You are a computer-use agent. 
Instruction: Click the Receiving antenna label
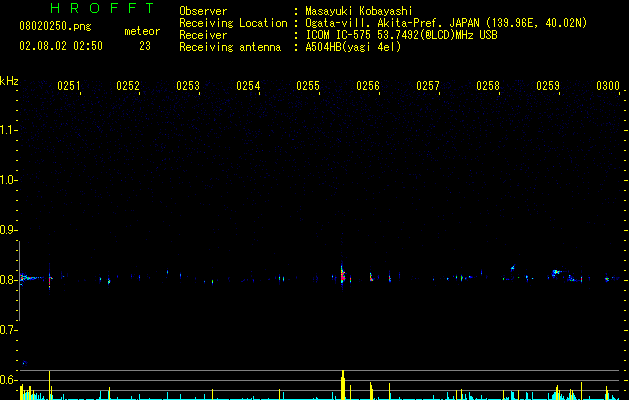coord(230,47)
